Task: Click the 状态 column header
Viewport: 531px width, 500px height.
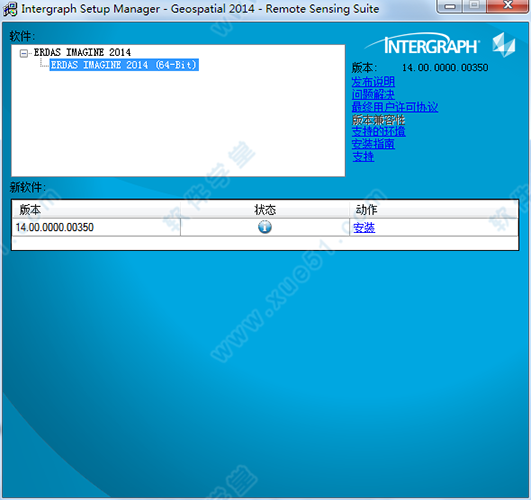Action: pos(265,210)
